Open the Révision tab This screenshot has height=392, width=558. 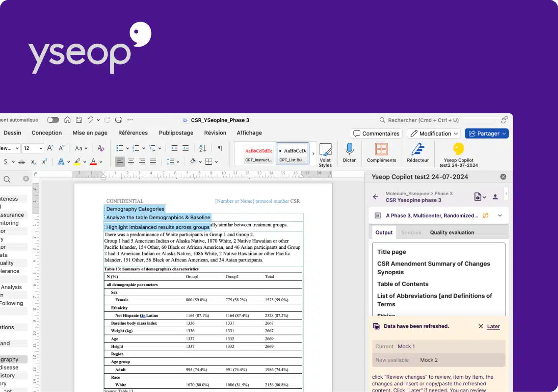[215, 133]
